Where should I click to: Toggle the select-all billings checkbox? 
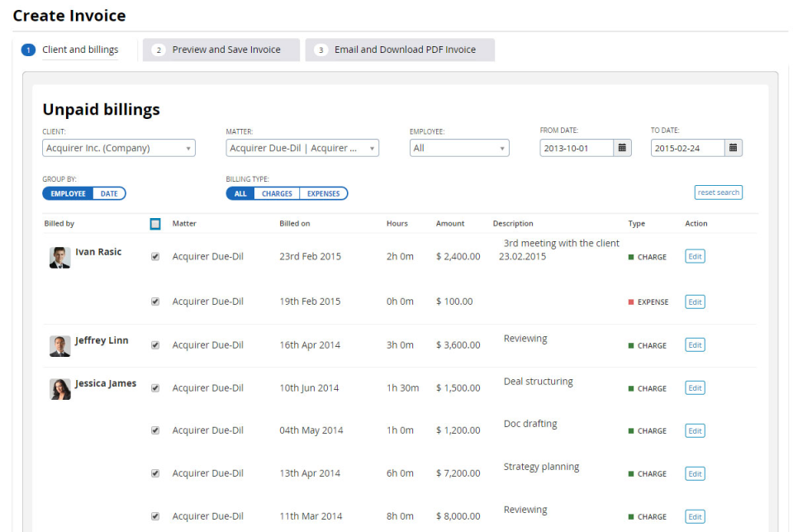[x=155, y=223]
